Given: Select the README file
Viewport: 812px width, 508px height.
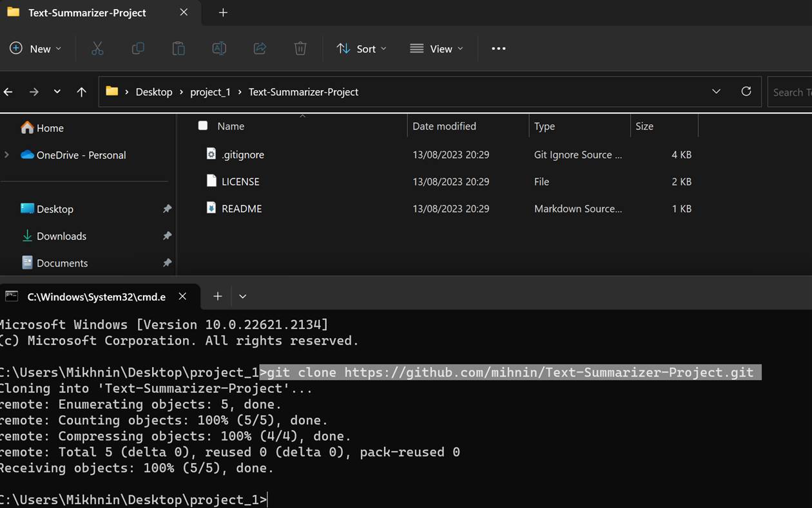Looking at the screenshot, I should point(241,209).
